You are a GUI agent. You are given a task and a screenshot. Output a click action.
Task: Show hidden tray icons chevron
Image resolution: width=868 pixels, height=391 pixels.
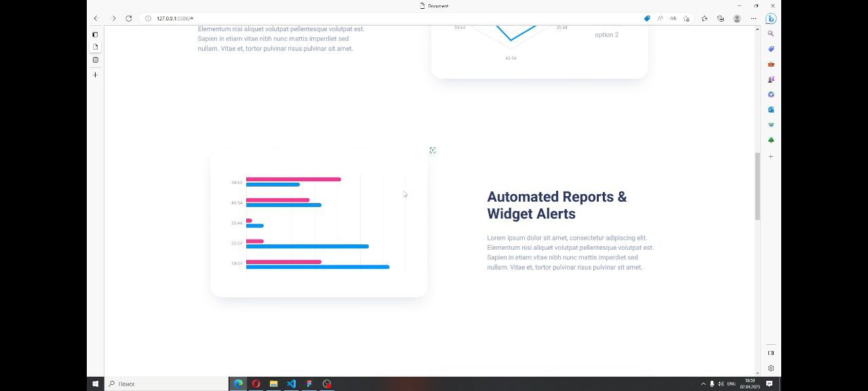703,384
